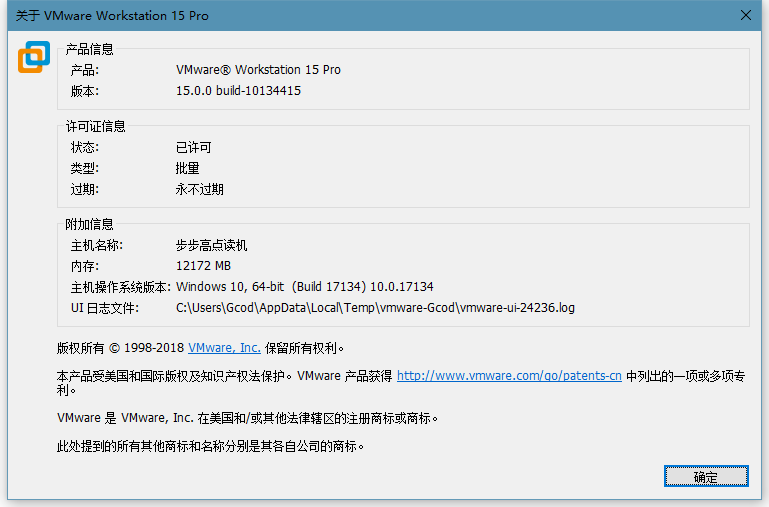This screenshot has width=769, height=507.
Task: Click the 内存: label
Action: tap(84, 266)
